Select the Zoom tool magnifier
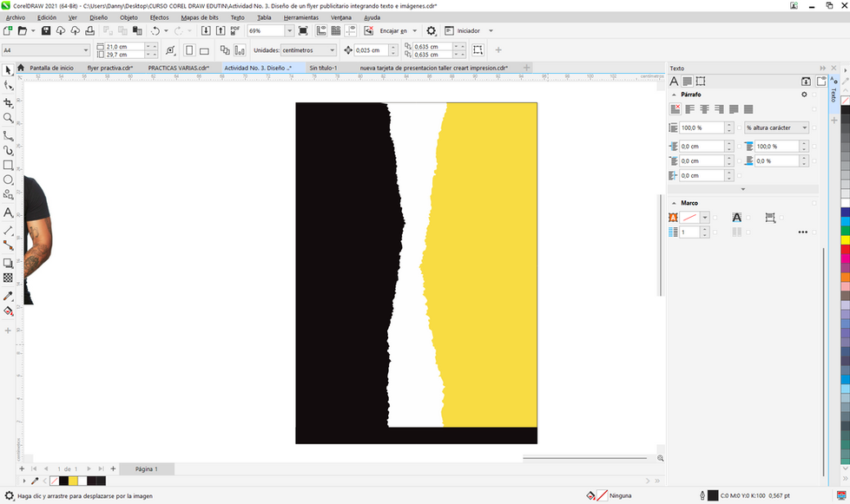Viewport: 850px width, 504px height. pyautogui.click(x=8, y=118)
